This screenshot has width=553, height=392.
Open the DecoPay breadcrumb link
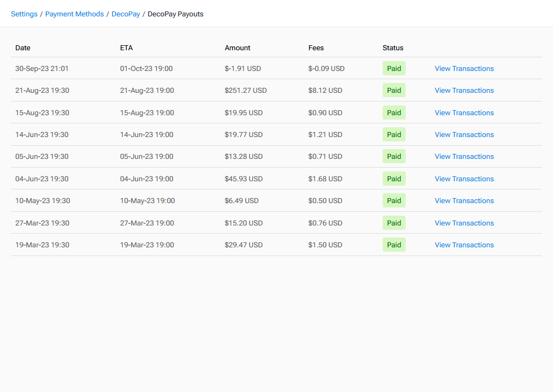(126, 14)
